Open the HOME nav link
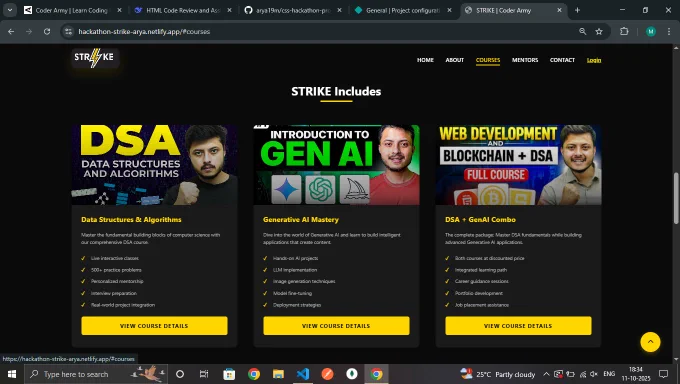 [425, 60]
